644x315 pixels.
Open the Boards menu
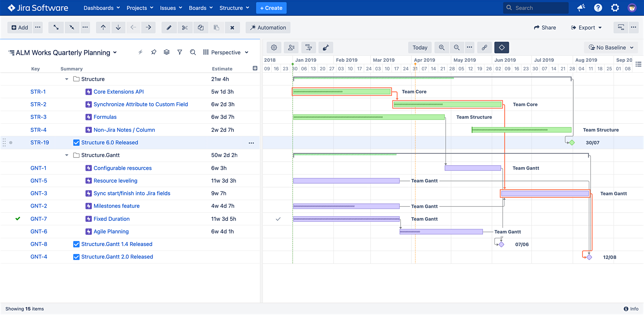click(x=201, y=8)
